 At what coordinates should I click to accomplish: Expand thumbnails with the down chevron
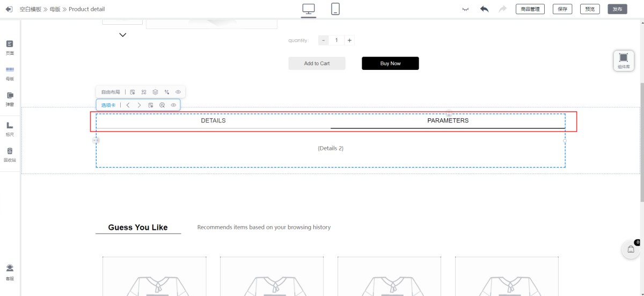coord(122,35)
